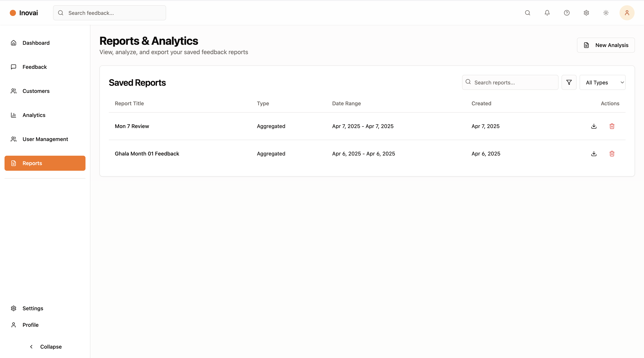Toggle the light/dark theme sun icon
The height and width of the screenshot is (358, 644).
coord(606,13)
